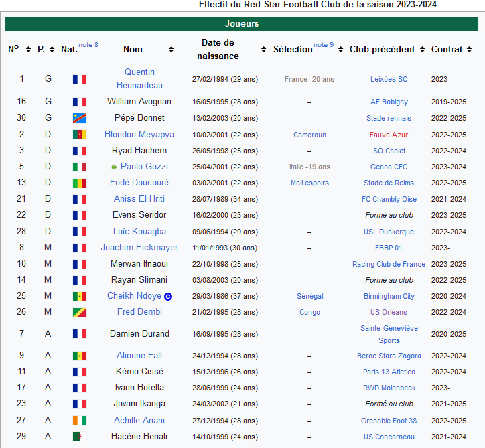
Task: Click the Algerian flag in Hacène Benali's row
Action: point(80,437)
